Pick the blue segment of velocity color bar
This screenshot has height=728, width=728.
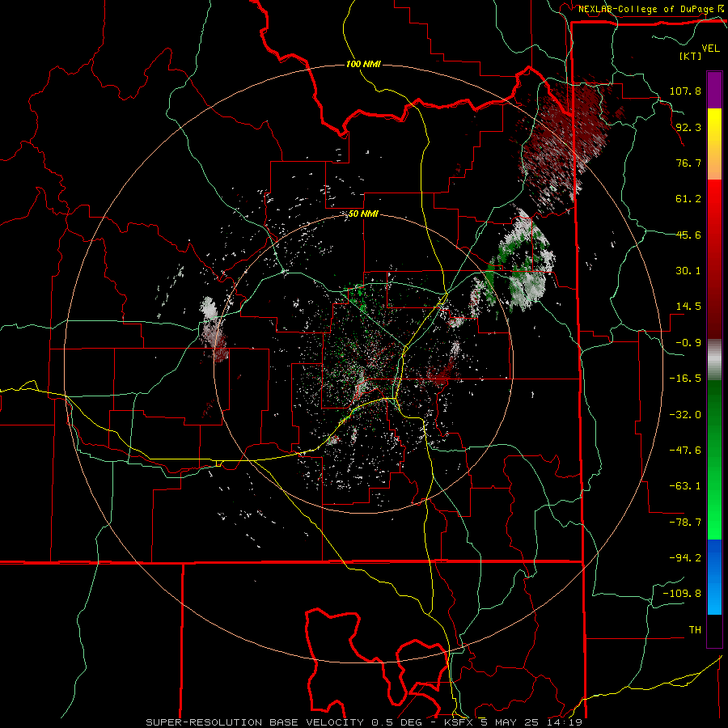[714, 577]
